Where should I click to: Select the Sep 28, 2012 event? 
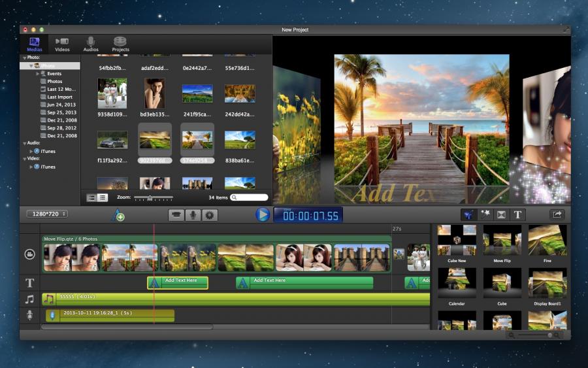(x=58, y=128)
